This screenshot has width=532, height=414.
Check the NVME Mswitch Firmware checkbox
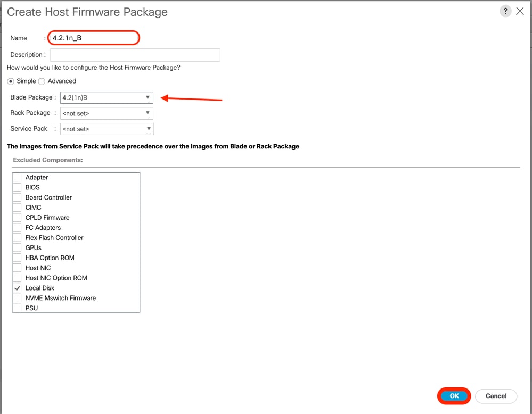click(x=17, y=298)
